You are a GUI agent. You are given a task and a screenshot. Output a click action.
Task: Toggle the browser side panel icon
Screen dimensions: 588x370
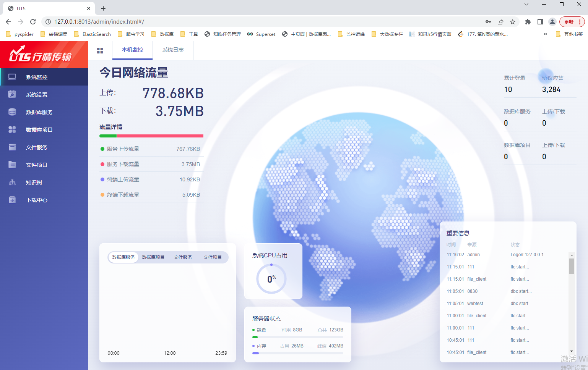(x=540, y=22)
